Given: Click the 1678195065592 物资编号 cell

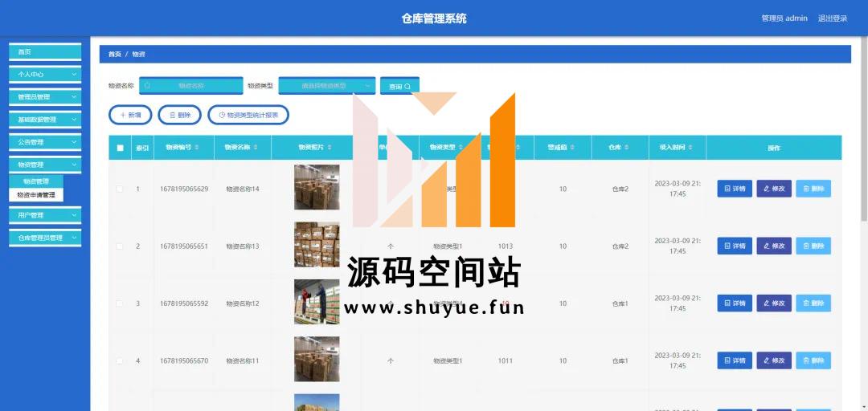Looking at the screenshot, I should click(184, 303).
